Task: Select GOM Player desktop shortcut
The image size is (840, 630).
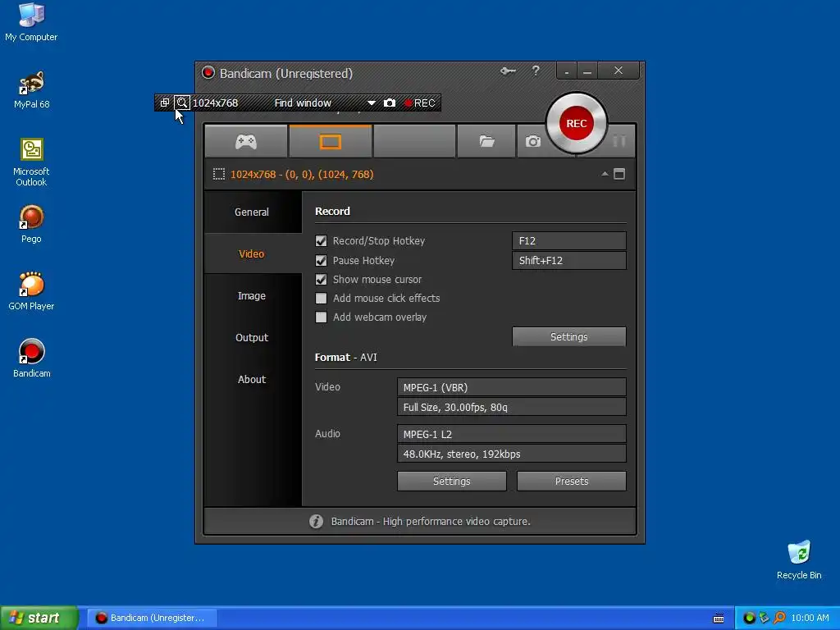Action: tap(31, 291)
